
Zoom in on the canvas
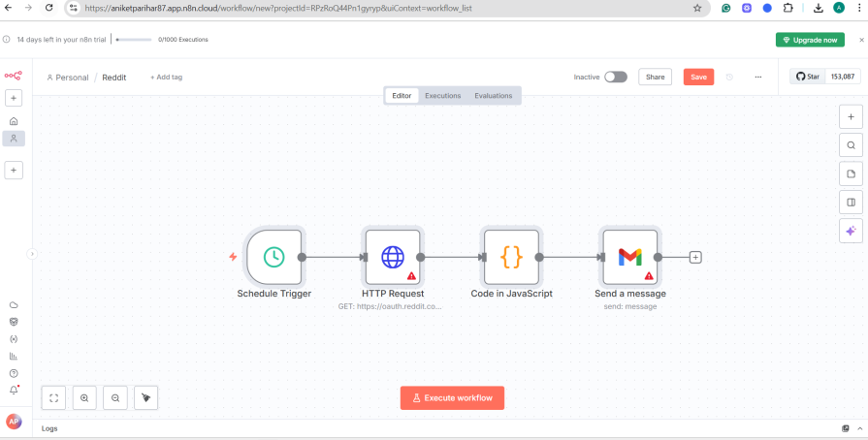(84, 398)
